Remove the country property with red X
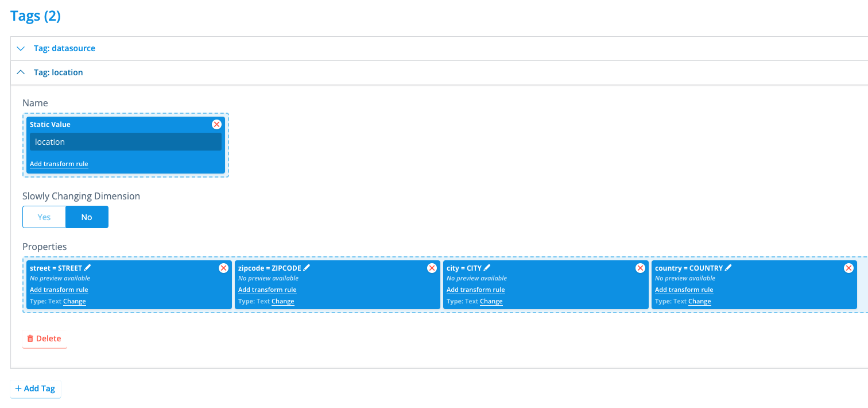The width and height of the screenshot is (868, 408). [x=848, y=268]
